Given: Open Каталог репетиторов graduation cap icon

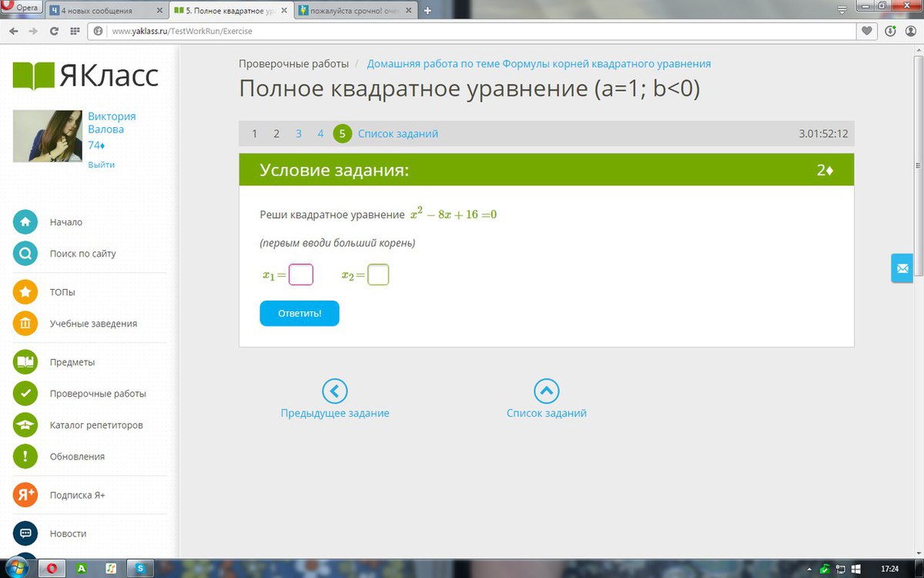Looking at the screenshot, I should click(x=25, y=425).
